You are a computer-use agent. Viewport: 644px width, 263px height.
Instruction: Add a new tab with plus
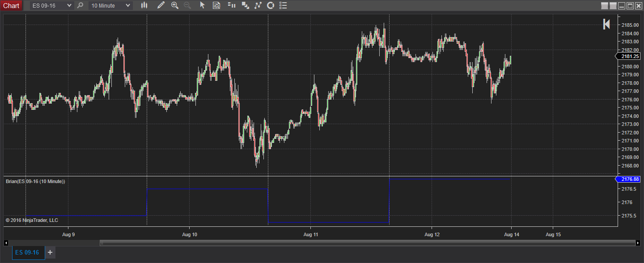pos(50,252)
